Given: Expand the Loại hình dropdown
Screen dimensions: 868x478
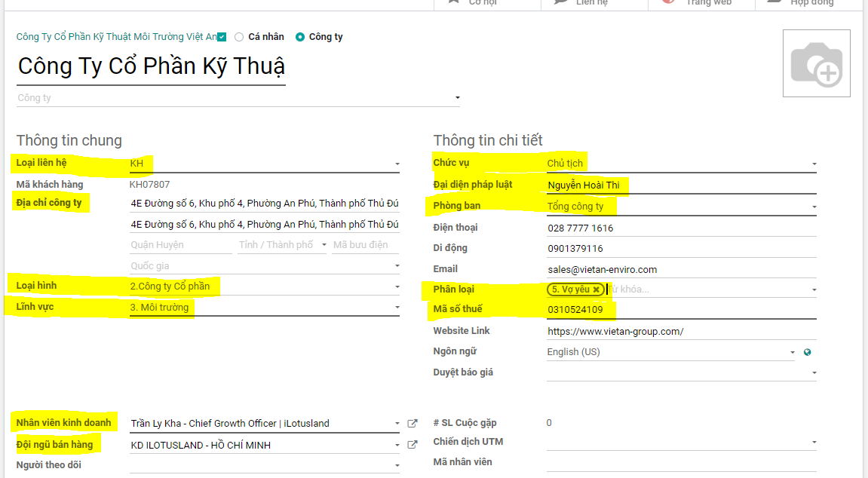Looking at the screenshot, I should (397, 286).
